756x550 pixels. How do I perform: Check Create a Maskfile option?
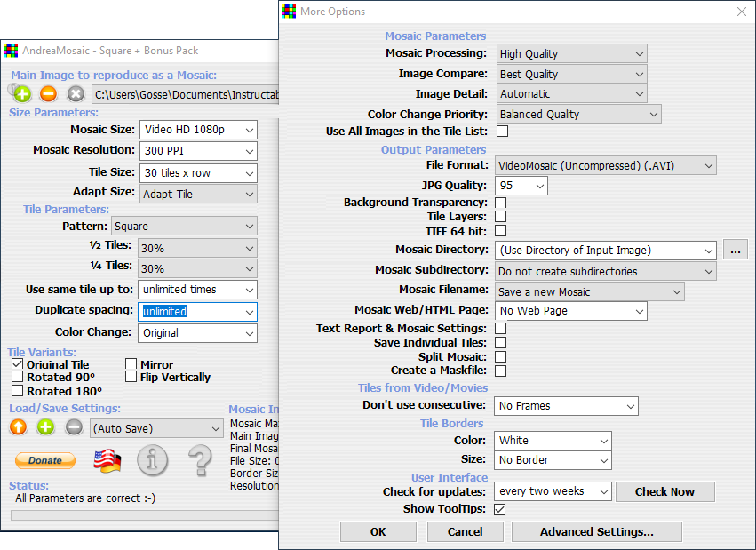pos(500,371)
